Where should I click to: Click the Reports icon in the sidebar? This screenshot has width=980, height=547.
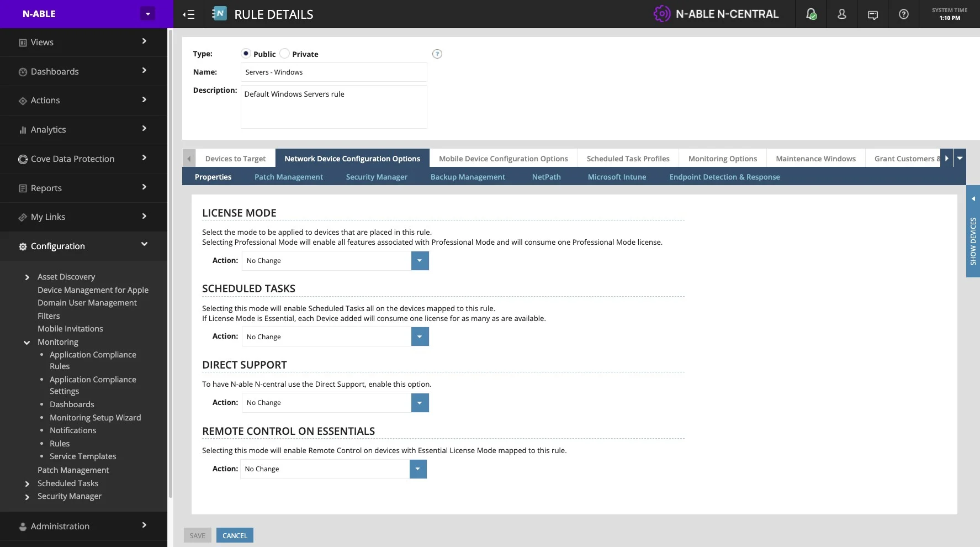pos(23,188)
